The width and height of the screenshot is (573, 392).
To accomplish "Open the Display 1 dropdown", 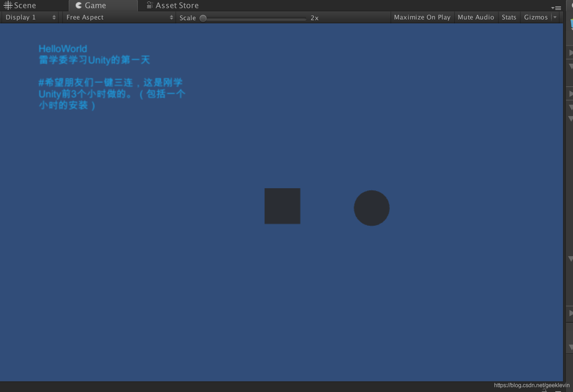I will (x=30, y=17).
